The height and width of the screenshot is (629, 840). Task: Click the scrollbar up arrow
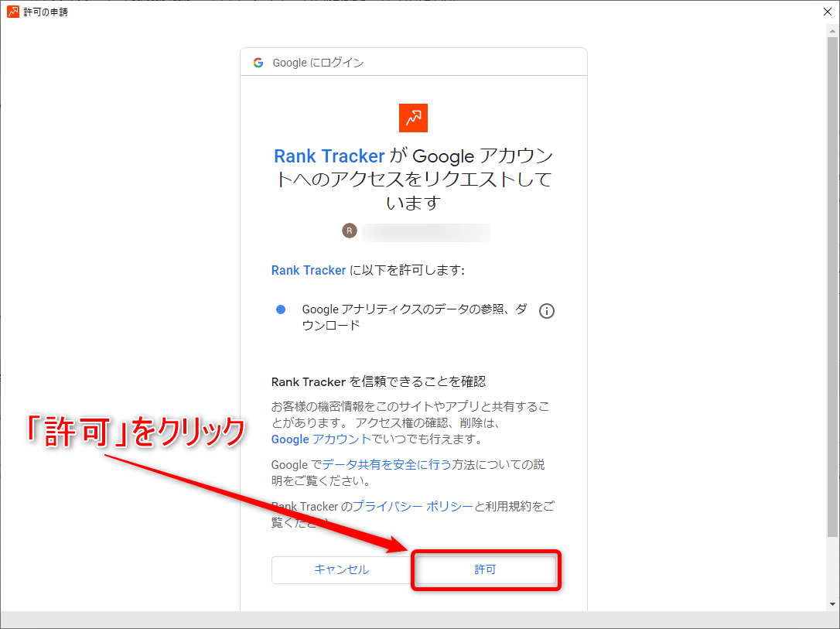[832, 30]
